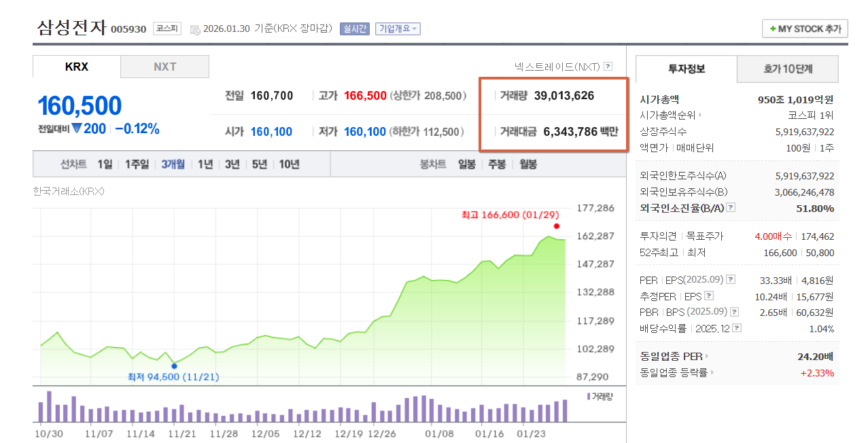The width and height of the screenshot is (868, 443).
Task: Click the 거래량 39,013,626 value
Action: pos(564,96)
